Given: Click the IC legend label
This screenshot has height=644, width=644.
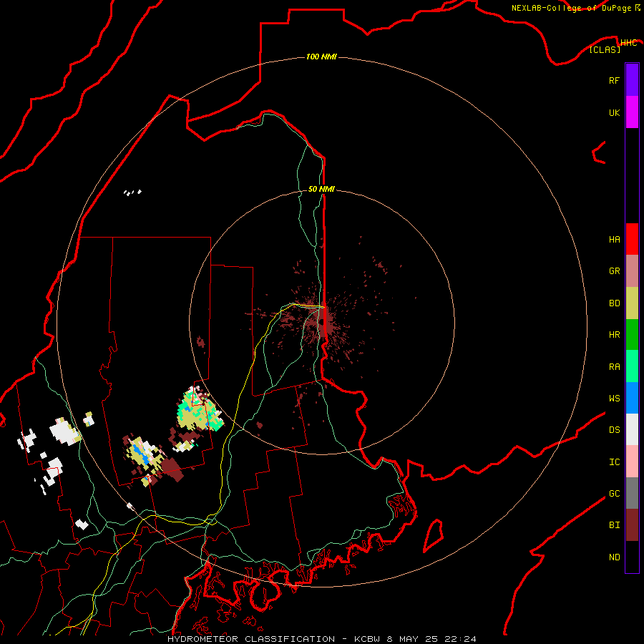Looking at the screenshot, I should (x=614, y=462).
